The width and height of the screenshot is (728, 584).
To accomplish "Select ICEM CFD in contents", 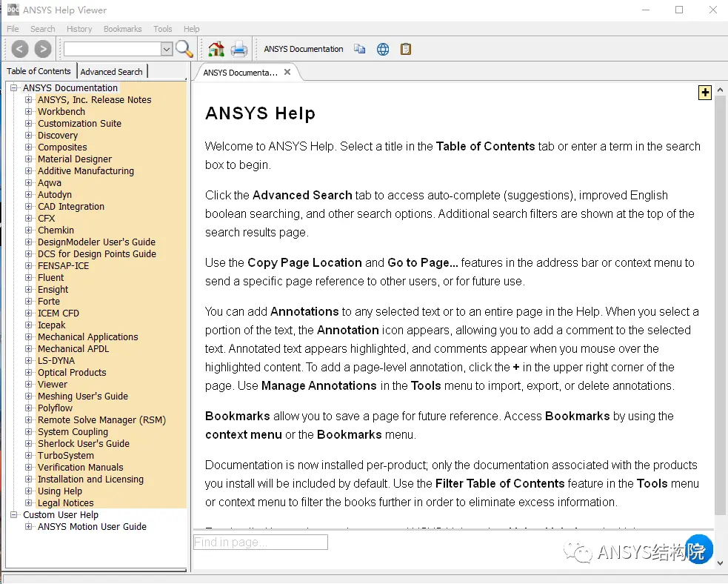I will tap(59, 313).
